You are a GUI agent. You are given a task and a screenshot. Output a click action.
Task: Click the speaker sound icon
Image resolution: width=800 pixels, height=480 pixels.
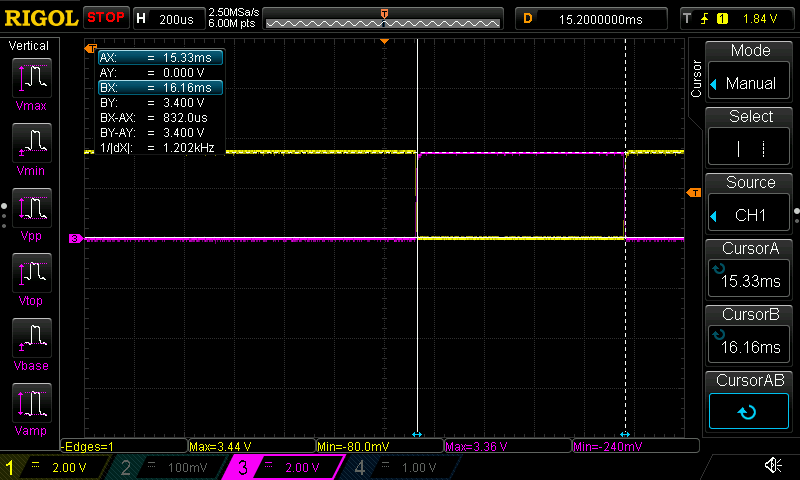click(x=773, y=465)
